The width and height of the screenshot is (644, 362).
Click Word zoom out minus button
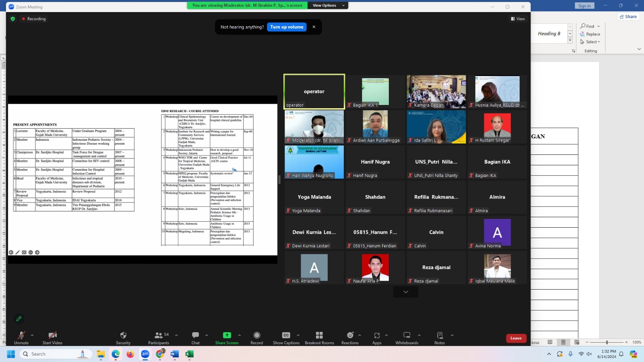[x=587, y=342]
